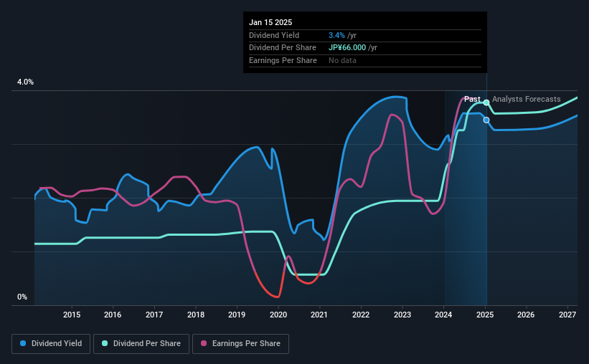
Task: Click the 2026 x-axis label
Action: [526, 315]
